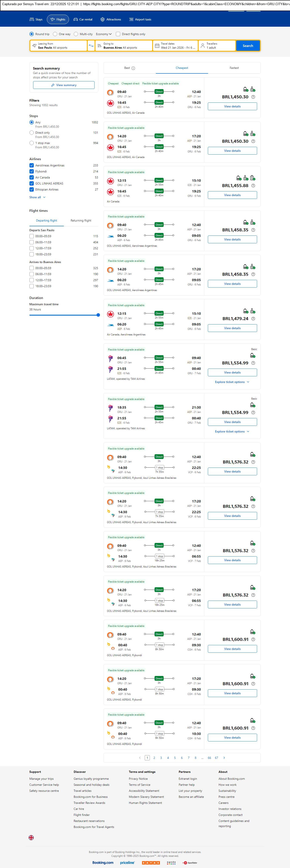290x868 pixels.
Task: Click the View summary button
Action: pyautogui.click(x=64, y=85)
